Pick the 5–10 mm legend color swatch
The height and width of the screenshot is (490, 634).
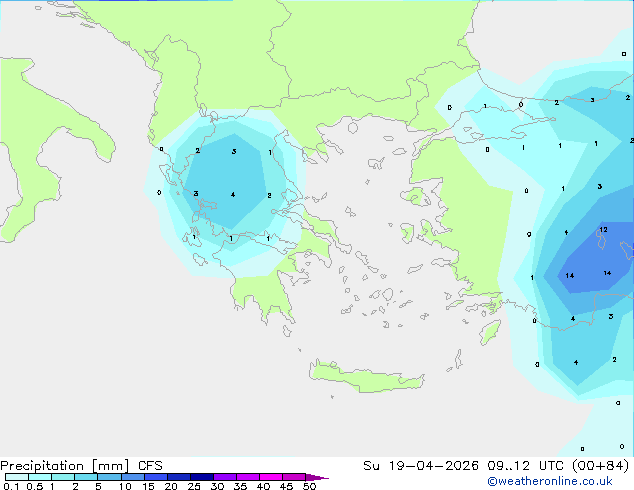[x=109, y=477]
